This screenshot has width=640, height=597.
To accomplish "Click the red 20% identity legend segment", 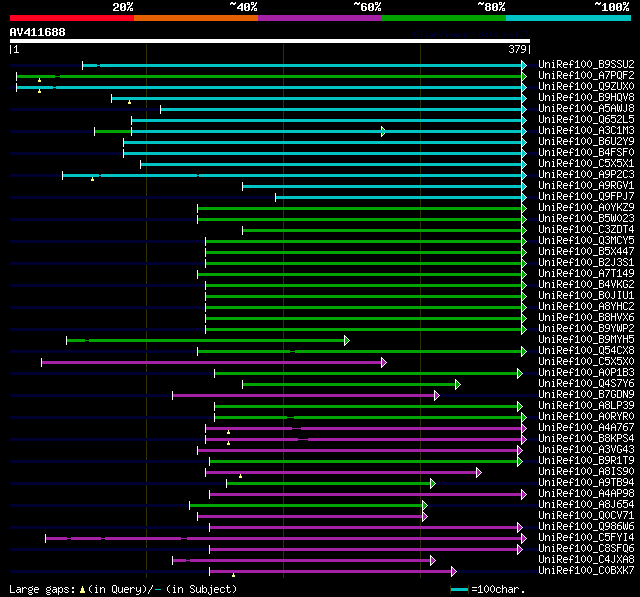I will (72, 18).
